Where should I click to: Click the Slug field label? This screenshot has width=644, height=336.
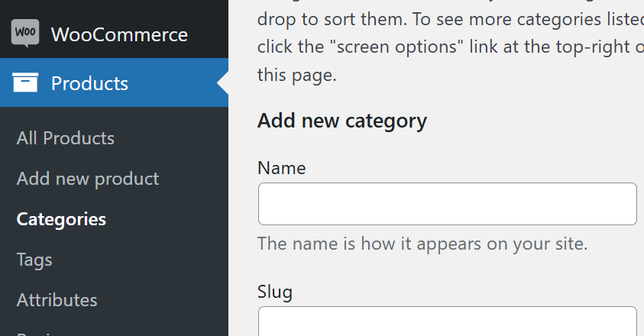275,292
